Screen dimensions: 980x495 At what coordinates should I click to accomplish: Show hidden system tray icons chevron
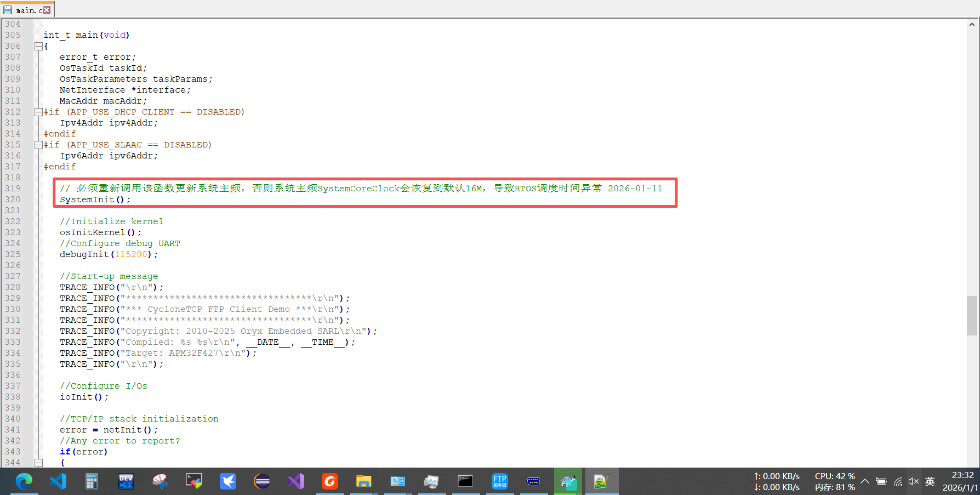[x=865, y=481]
